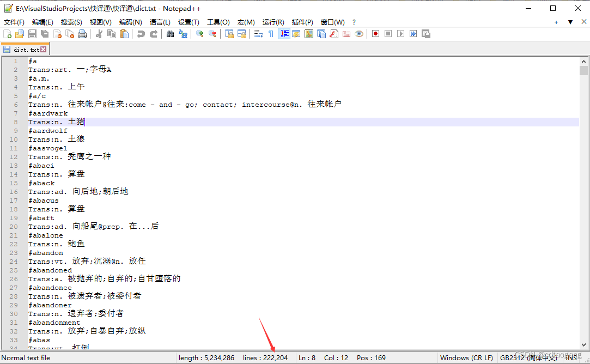This screenshot has height=364, width=590.
Task: Open the Function List icon
Action: tap(334, 34)
